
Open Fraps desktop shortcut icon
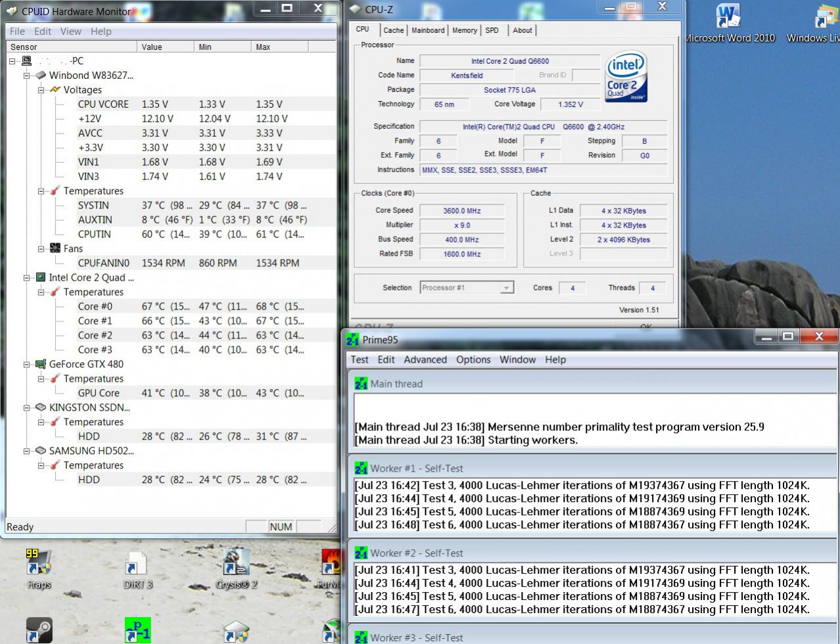coord(39,563)
